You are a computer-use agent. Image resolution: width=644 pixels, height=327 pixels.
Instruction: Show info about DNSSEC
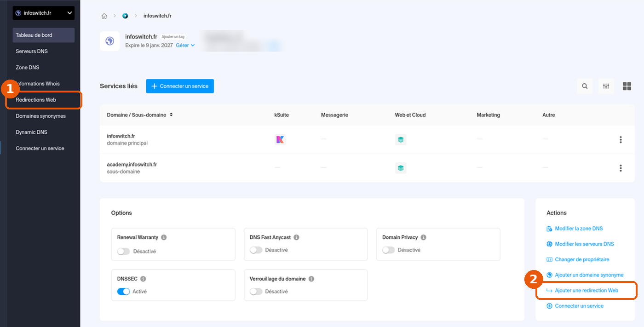pos(143,279)
